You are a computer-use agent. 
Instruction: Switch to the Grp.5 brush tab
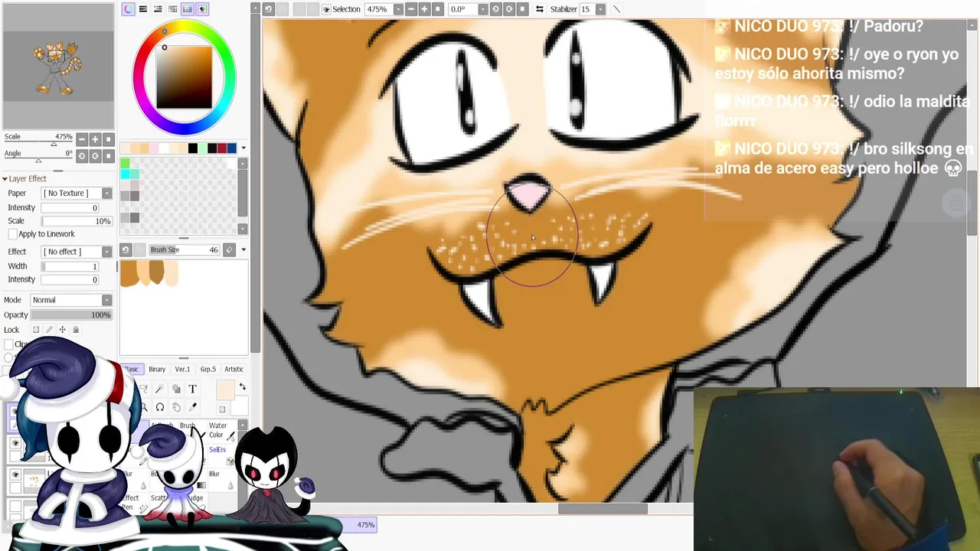click(x=208, y=369)
